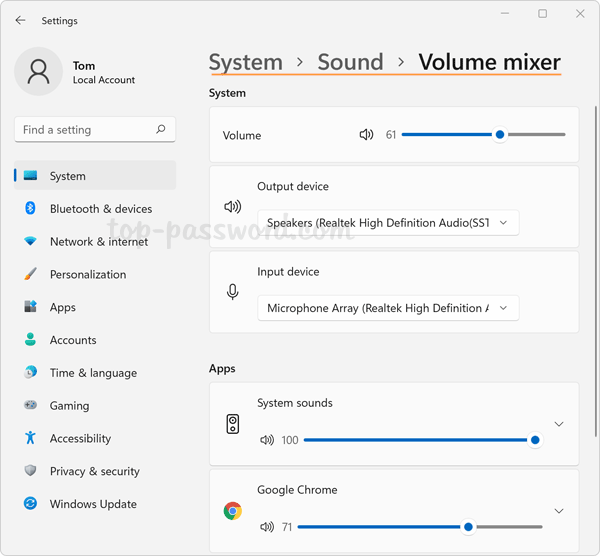This screenshot has width=600, height=556.
Task: Go to Privacy & security settings
Action: pyautogui.click(x=94, y=471)
